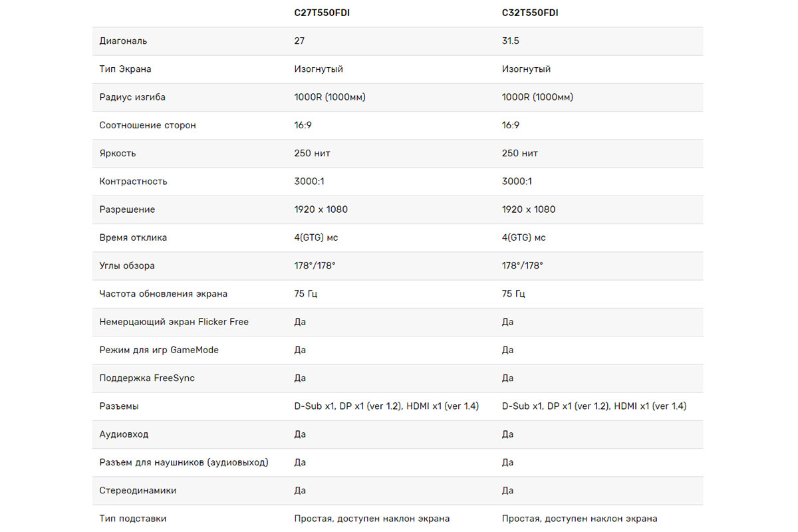
Task: Select the Время отклика row label
Action: [133, 237]
